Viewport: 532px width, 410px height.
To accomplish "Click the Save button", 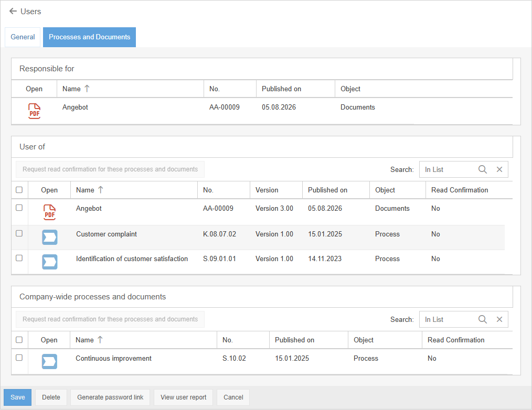I will point(18,397).
